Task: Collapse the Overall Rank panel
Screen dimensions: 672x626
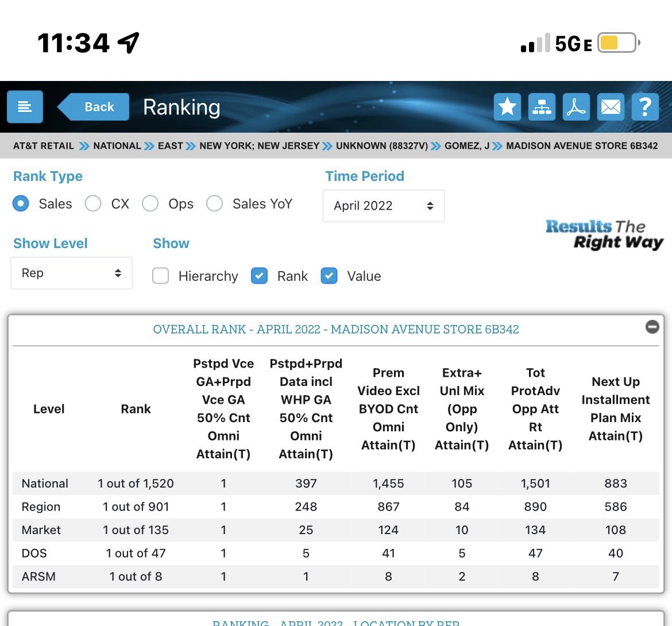Action: coord(652,327)
